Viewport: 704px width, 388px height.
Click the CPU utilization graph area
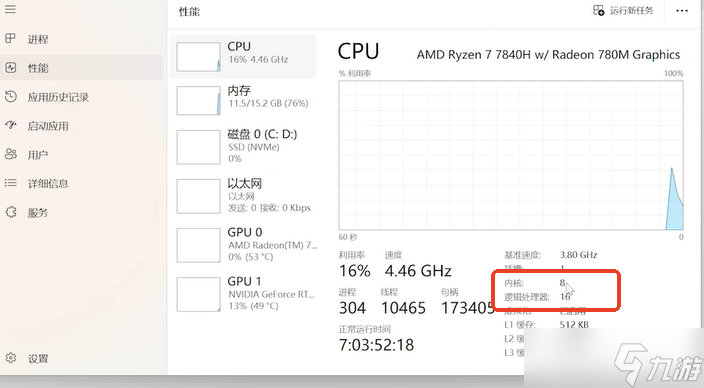[511, 155]
